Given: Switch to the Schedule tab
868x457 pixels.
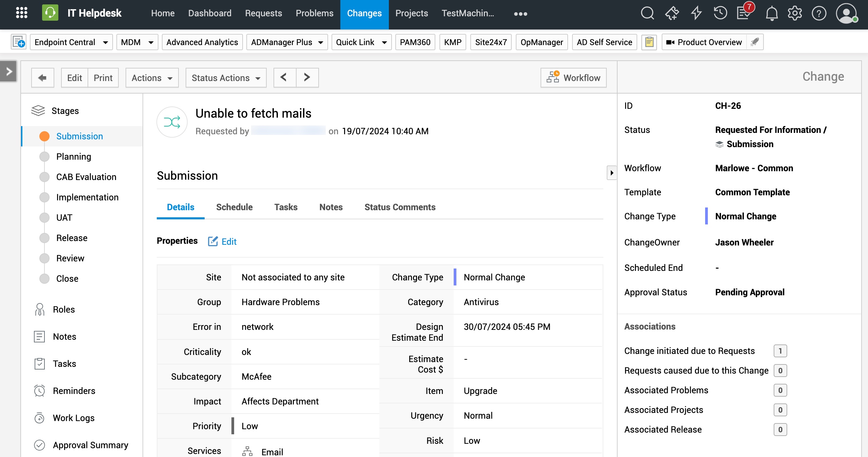Looking at the screenshot, I should click(234, 207).
